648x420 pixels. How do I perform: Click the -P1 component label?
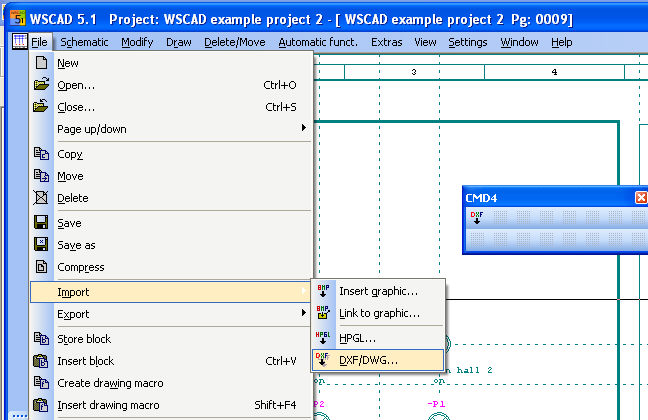click(436, 404)
